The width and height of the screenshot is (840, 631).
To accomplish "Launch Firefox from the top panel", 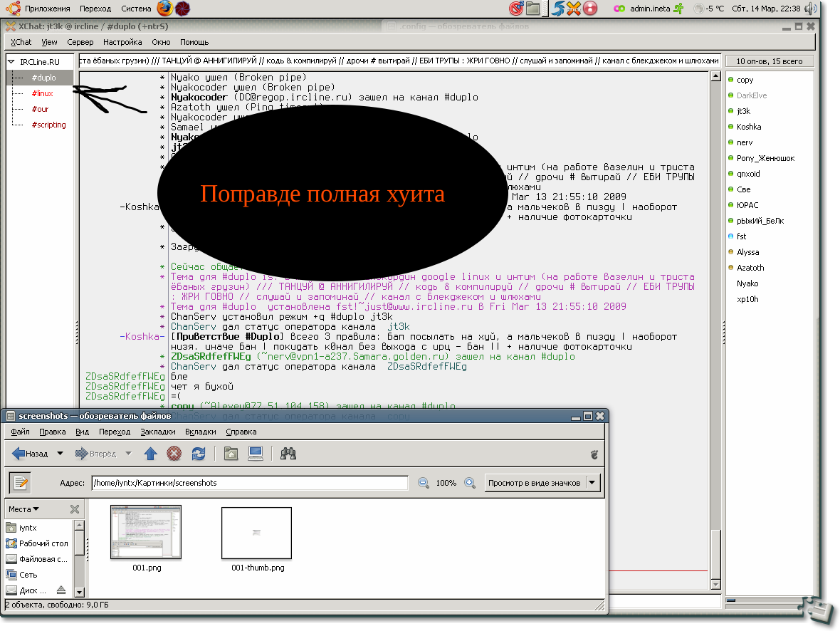I will pos(165,9).
